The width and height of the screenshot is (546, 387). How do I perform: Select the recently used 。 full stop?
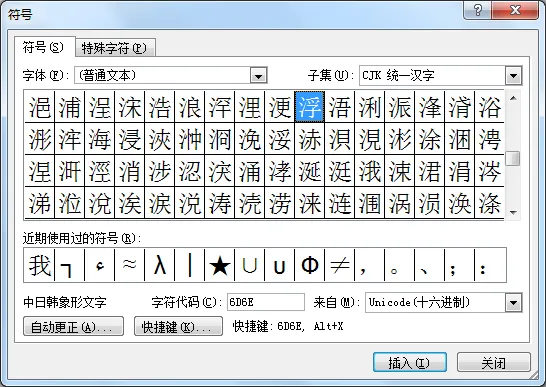(399, 265)
